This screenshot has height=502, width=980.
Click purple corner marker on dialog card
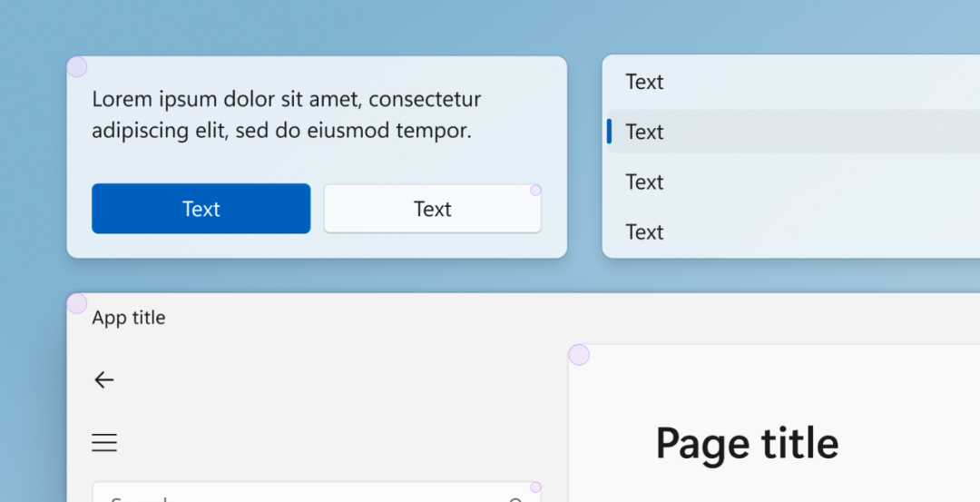[77, 66]
